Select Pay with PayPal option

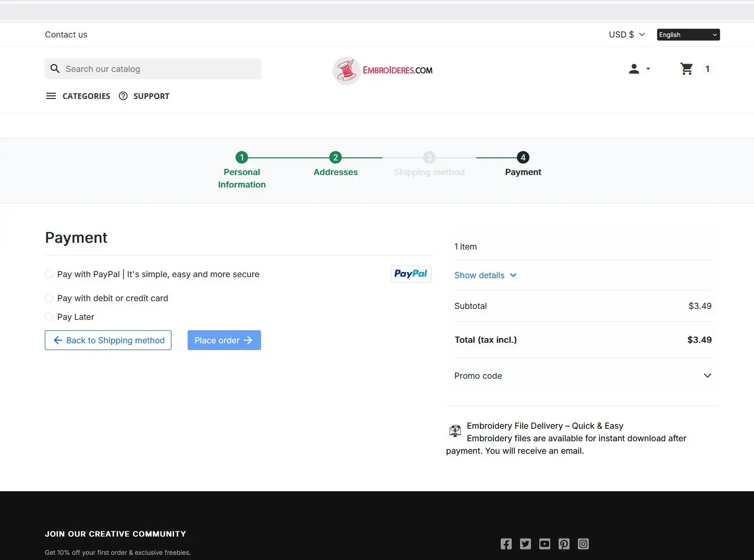coord(49,274)
